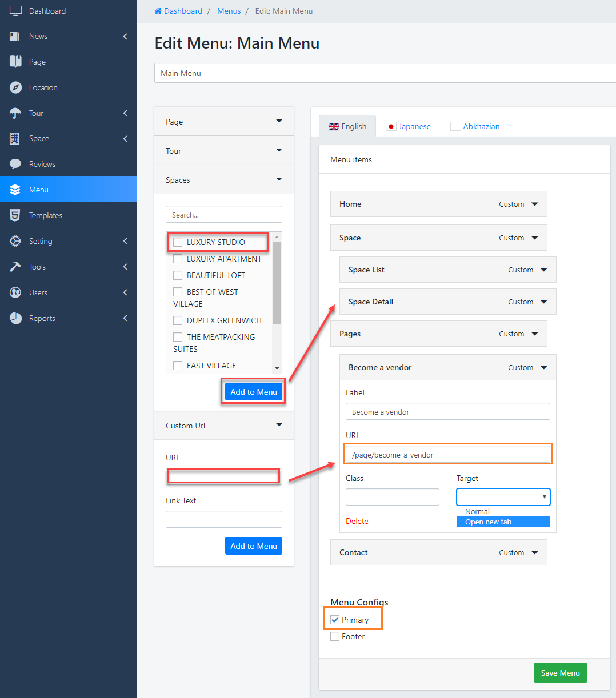
Task: Click the Setting gear icon
Action: tap(15, 241)
